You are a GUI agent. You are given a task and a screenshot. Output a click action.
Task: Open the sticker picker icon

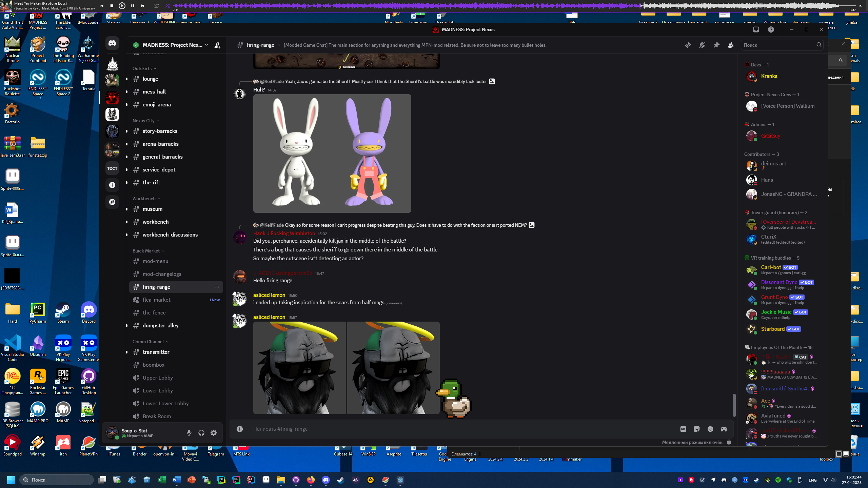tap(697, 429)
